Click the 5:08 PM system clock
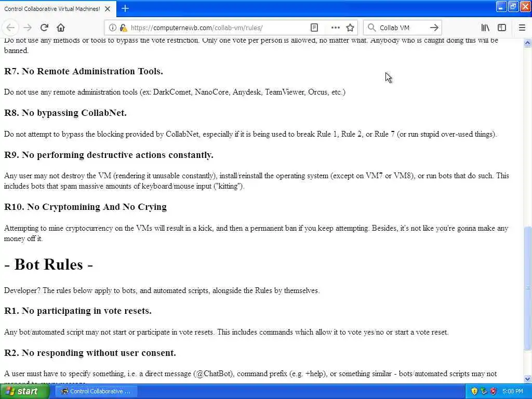 pos(513,392)
